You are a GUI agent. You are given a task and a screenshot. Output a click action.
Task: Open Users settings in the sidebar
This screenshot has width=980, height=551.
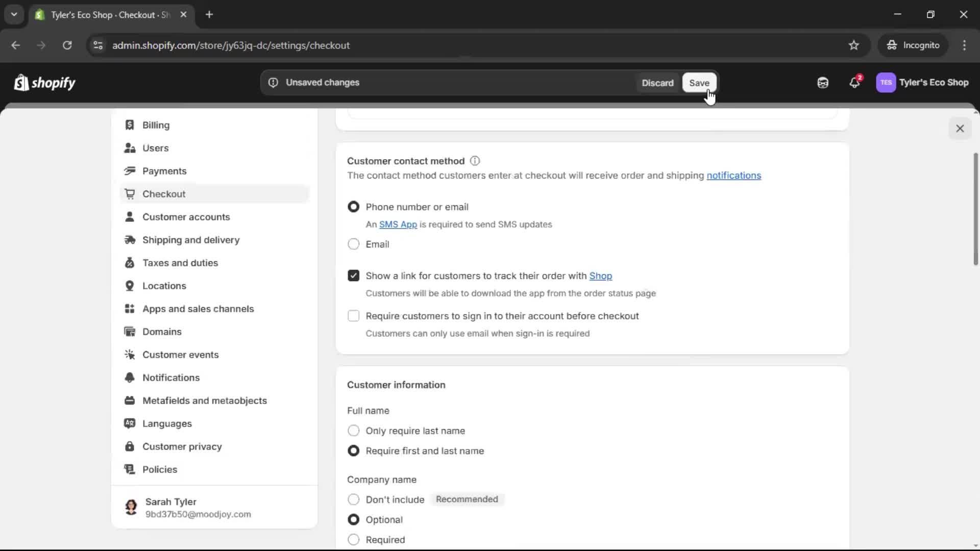tap(156, 148)
